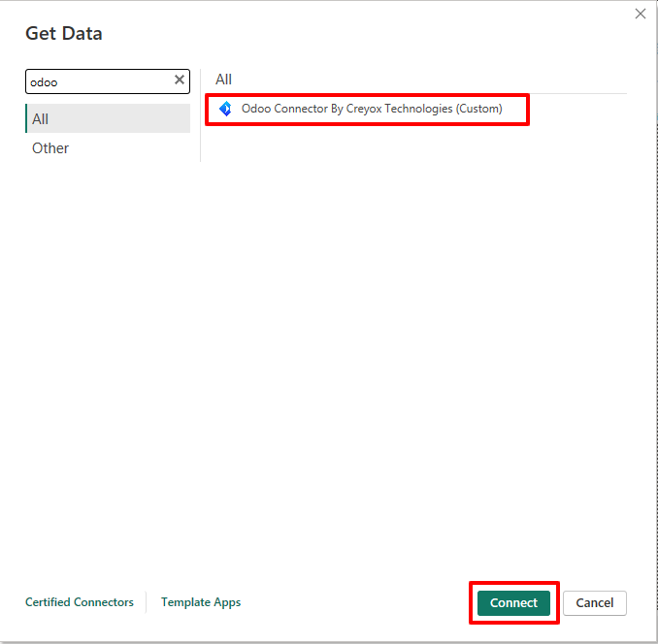Open the Certified Connectors link
The image size is (658, 644).
80,602
